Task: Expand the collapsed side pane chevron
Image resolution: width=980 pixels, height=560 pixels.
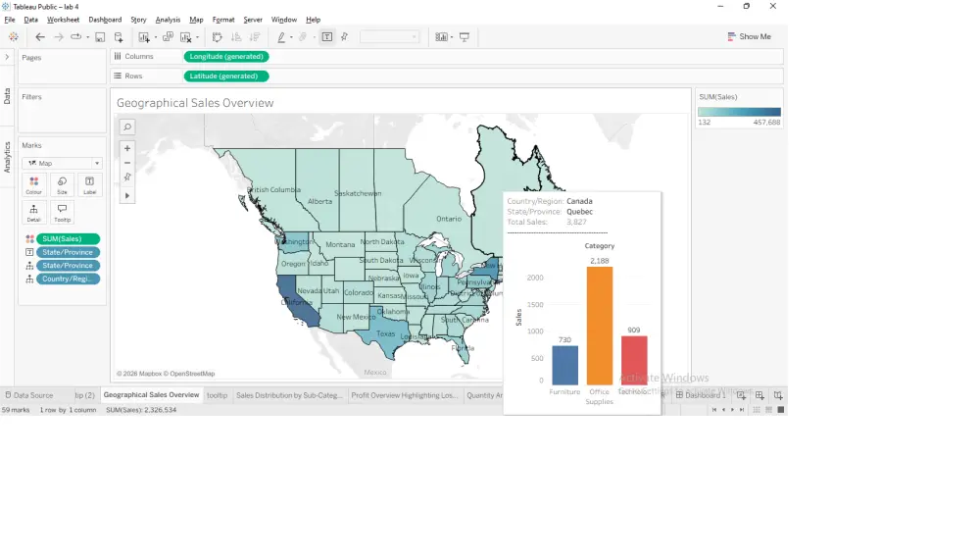Action: pyautogui.click(x=7, y=57)
